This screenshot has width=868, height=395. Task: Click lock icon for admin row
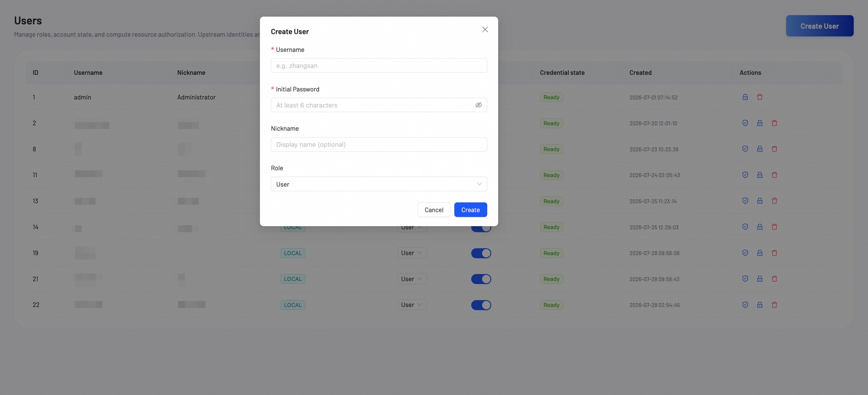click(x=745, y=97)
